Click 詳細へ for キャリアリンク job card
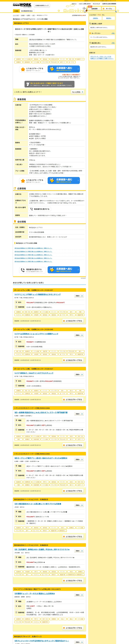Screen dimensions: 129x644 click(x=79, y=595)
